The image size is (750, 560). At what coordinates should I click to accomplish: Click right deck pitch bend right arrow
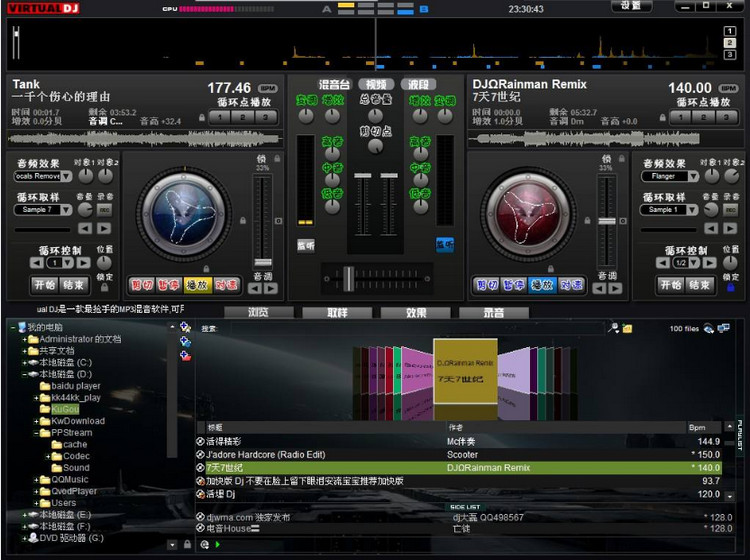(615, 289)
